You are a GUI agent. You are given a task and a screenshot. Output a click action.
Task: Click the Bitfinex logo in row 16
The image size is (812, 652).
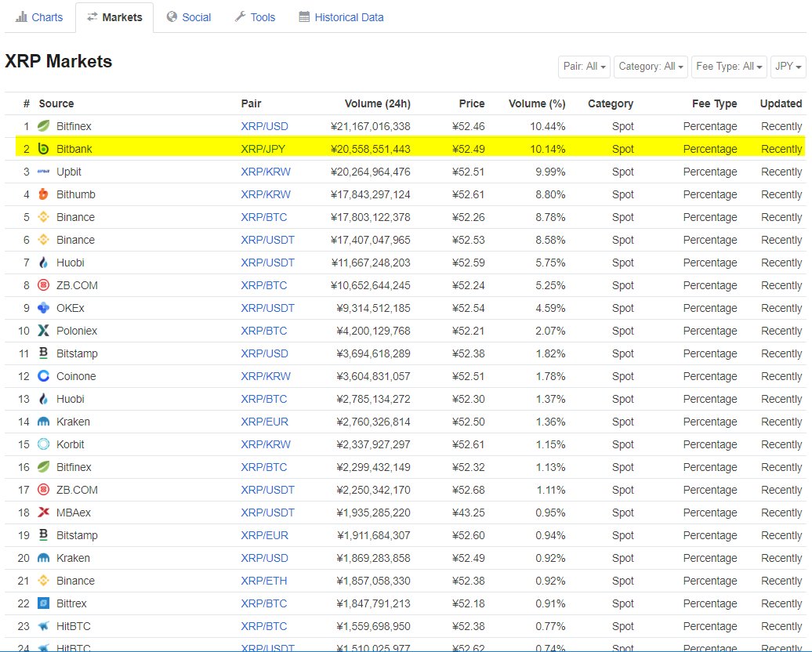tap(44, 467)
